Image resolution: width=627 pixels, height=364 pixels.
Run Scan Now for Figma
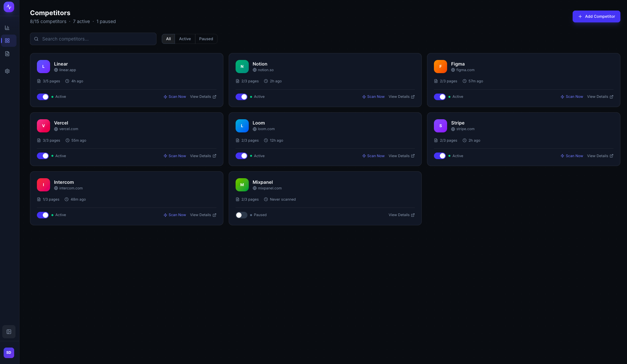572,97
